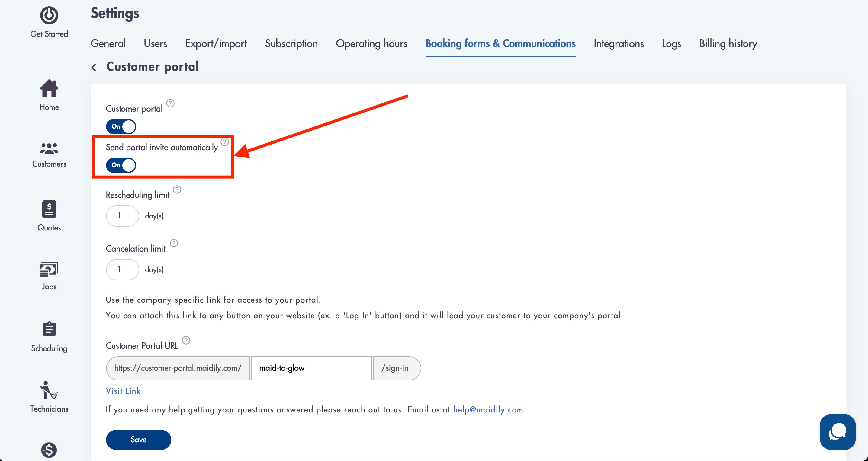Select the Settings page title

(114, 14)
